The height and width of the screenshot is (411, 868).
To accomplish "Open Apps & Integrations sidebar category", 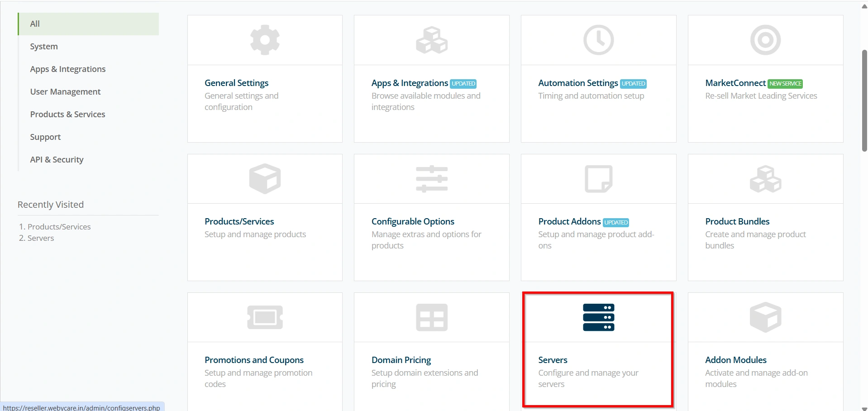I will pyautogui.click(x=89, y=69).
